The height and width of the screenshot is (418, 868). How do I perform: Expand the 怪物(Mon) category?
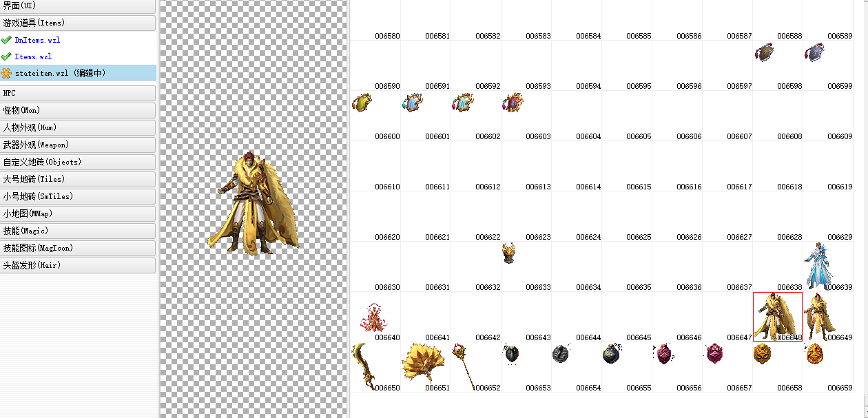78,110
